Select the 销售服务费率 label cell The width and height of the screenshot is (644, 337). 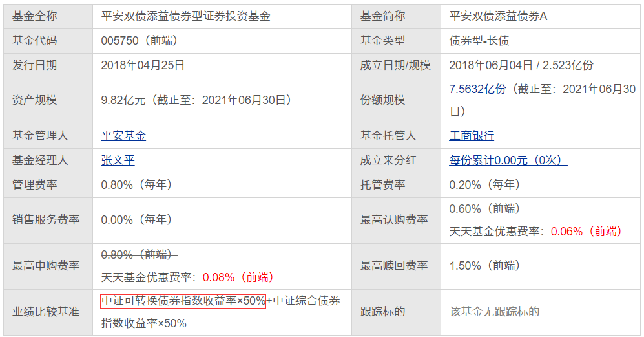[x=48, y=221]
